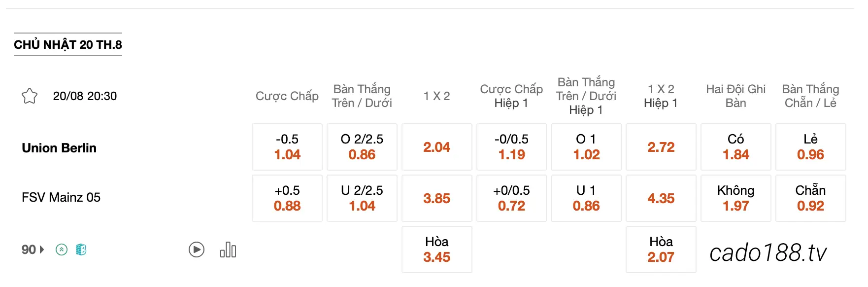Image resolution: width=868 pixels, height=287 pixels.
Task: Select odd goals Lẻ at 0.96
Action: click(811, 147)
